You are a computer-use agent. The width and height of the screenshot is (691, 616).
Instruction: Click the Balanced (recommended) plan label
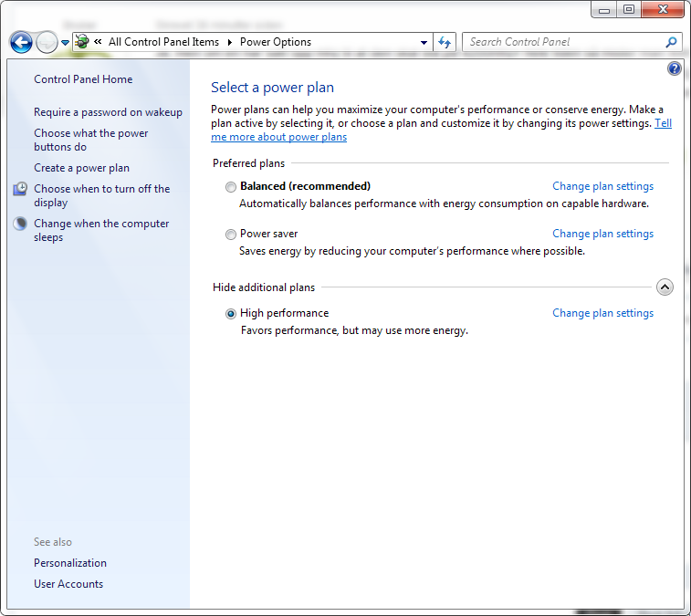pos(305,186)
